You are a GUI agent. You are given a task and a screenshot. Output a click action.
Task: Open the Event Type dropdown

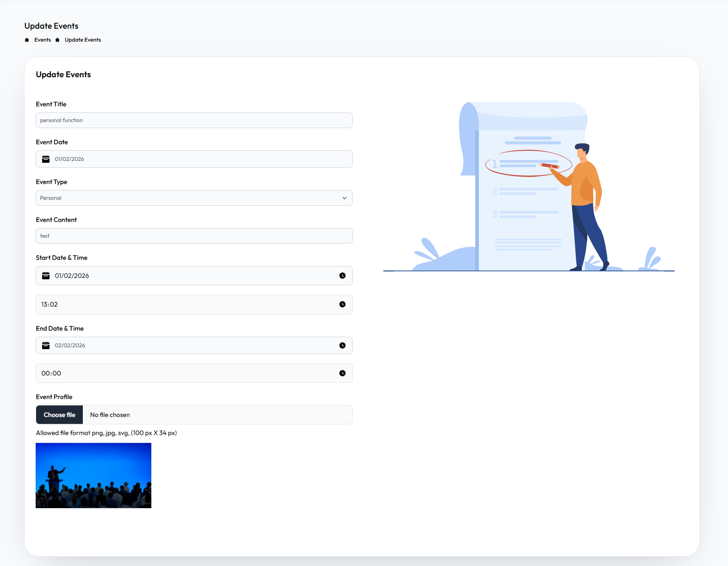tap(194, 198)
